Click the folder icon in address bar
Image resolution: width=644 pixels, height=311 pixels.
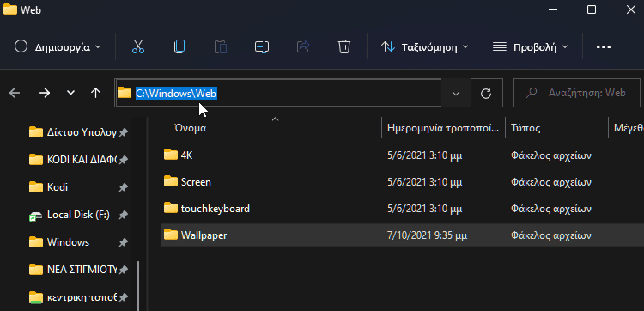[124, 93]
